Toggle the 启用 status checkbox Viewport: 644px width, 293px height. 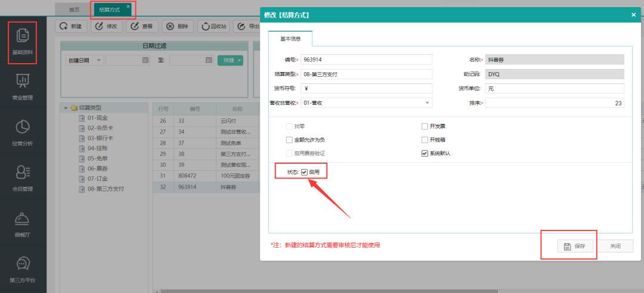pyautogui.click(x=304, y=172)
